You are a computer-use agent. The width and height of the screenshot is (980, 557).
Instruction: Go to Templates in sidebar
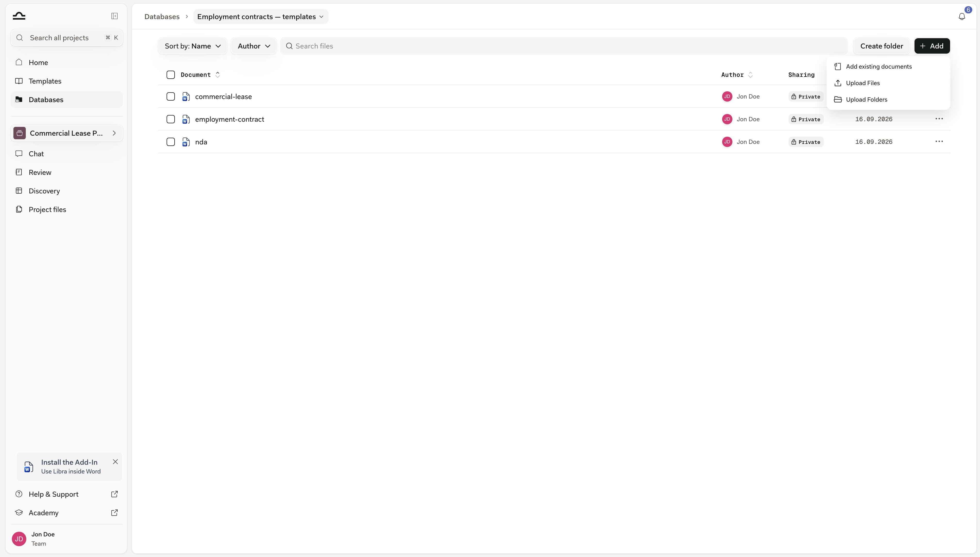[x=67, y=81]
